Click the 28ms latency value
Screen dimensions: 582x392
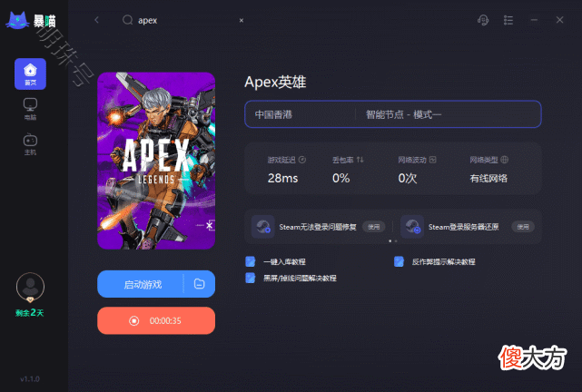pyautogui.click(x=283, y=179)
